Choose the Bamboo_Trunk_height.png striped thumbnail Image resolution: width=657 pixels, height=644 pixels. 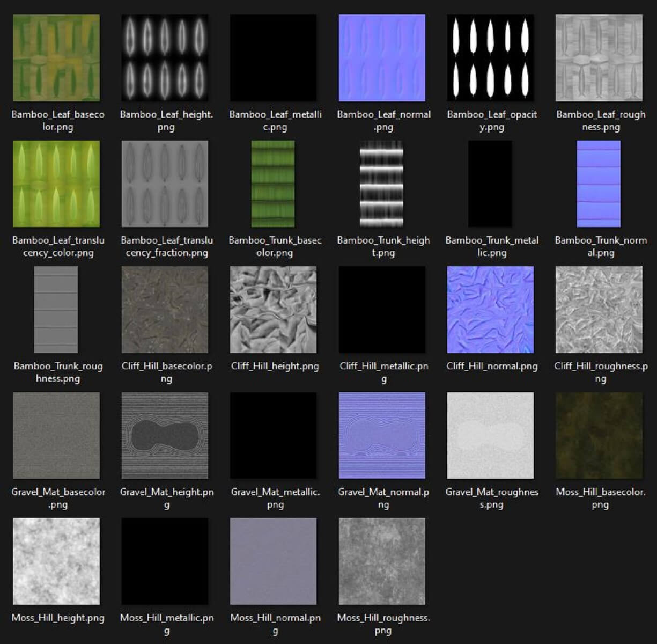(381, 184)
